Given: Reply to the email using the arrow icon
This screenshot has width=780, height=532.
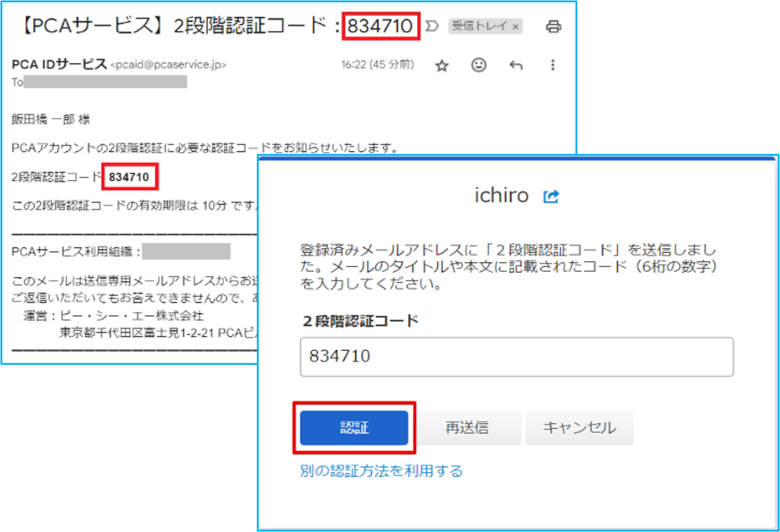Looking at the screenshot, I should 516,66.
